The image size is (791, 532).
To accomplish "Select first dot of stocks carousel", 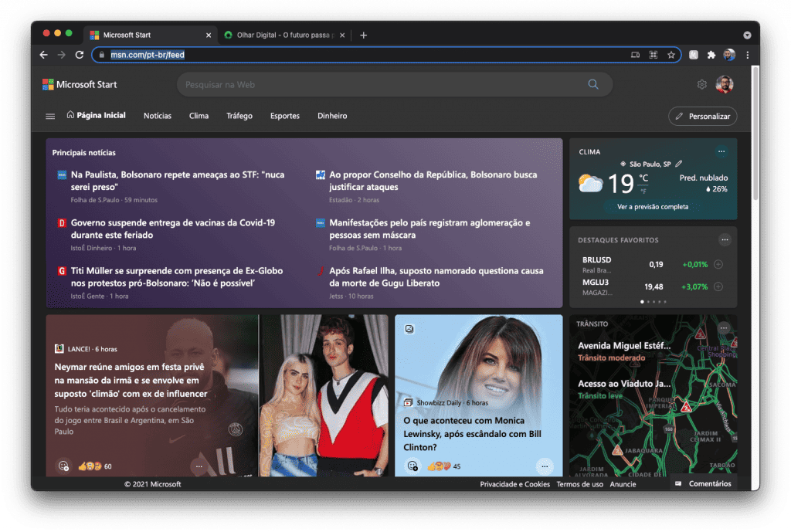I will (642, 302).
